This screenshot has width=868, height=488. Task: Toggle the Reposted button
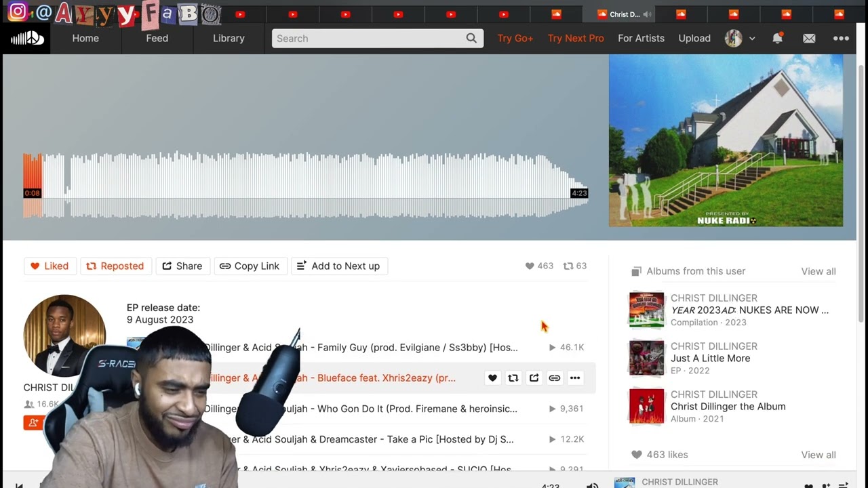tap(115, 266)
